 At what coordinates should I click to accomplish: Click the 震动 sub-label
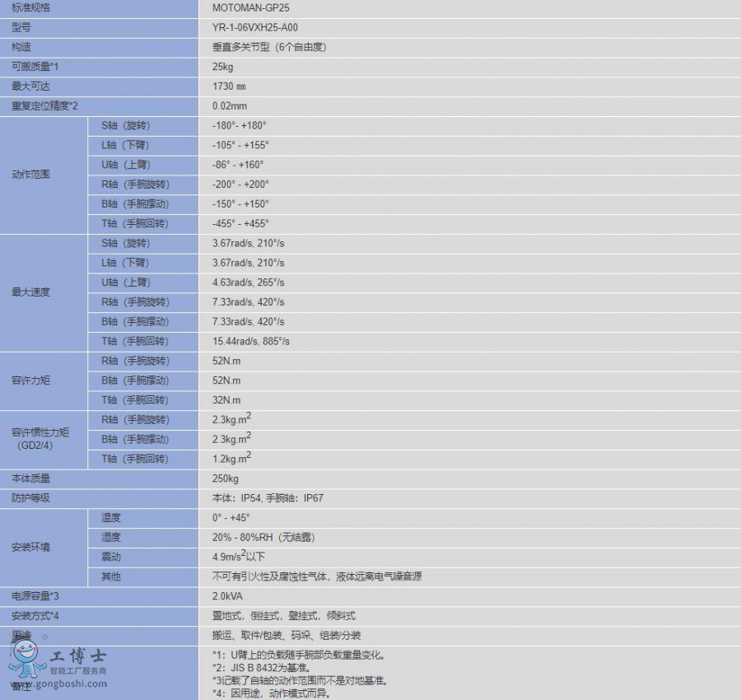(111, 558)
